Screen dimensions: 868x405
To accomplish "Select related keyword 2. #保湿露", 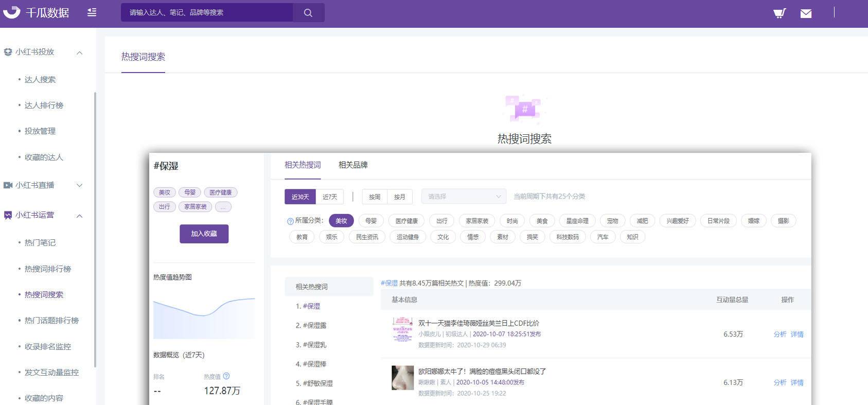I will pos(311,325).
